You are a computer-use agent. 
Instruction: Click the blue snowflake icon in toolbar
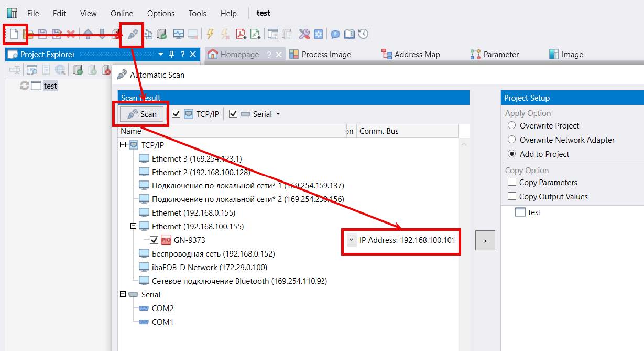coord(319,34)
